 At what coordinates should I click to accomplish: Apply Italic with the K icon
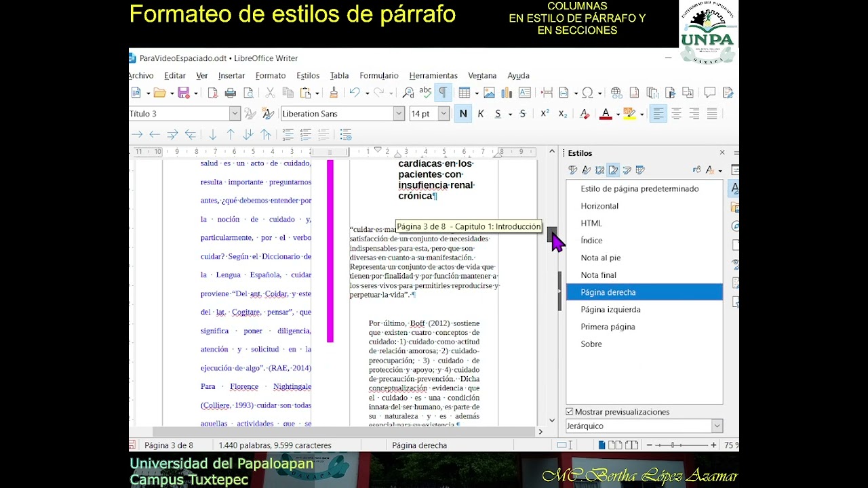coord(481,114)
